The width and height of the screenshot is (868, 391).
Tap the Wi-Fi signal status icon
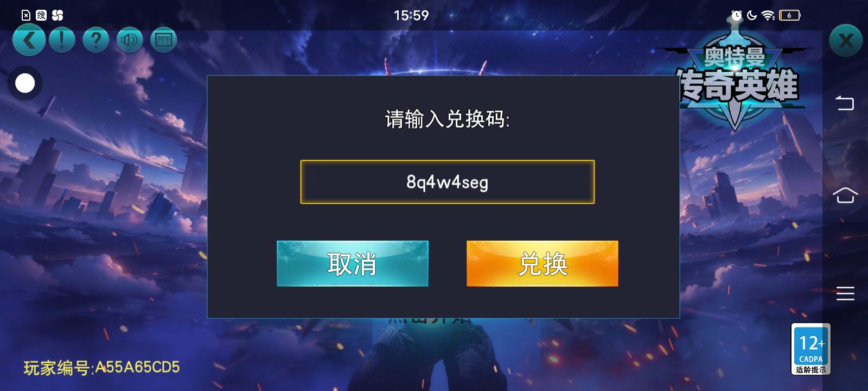pyautogui.click(x=768, y=15)
